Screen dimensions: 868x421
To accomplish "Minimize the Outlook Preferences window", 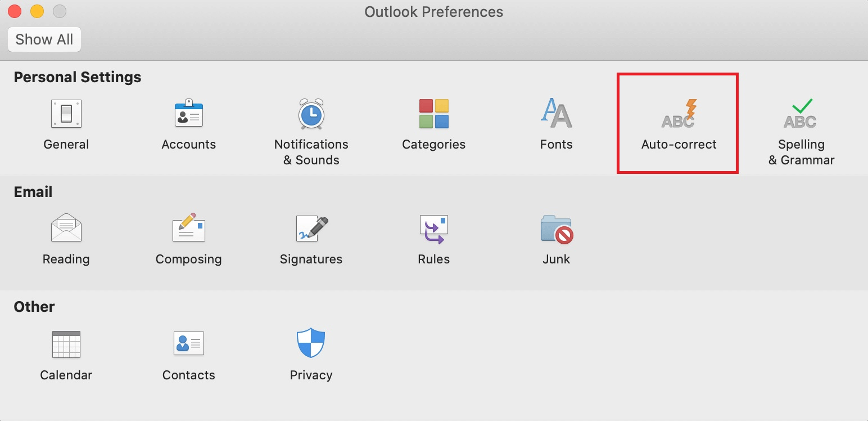I will 37,11.
